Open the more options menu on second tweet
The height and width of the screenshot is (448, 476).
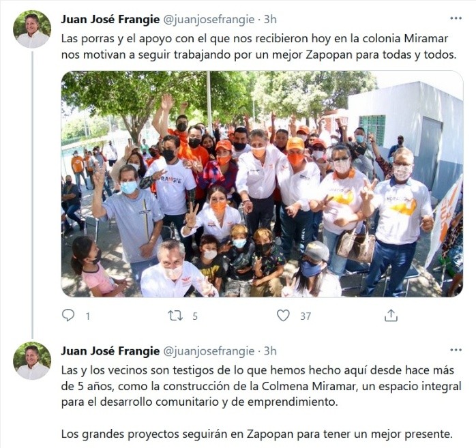point(456,350)
